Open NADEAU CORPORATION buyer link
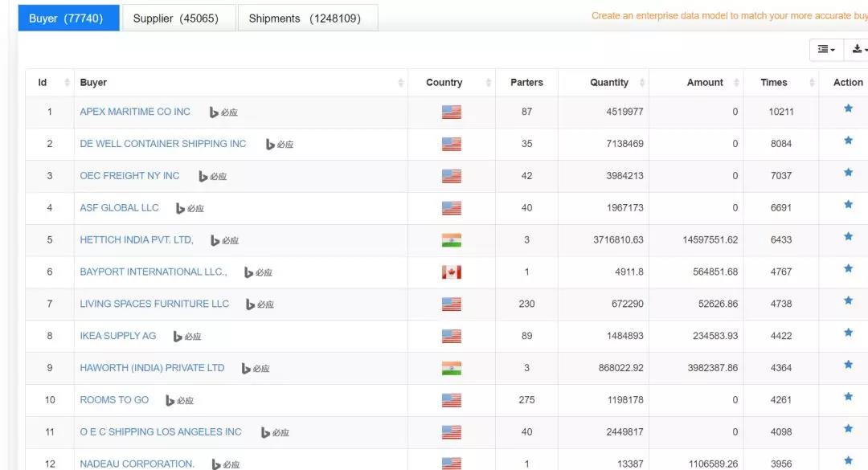Screen dimensions: 868x470 (137, 464)
